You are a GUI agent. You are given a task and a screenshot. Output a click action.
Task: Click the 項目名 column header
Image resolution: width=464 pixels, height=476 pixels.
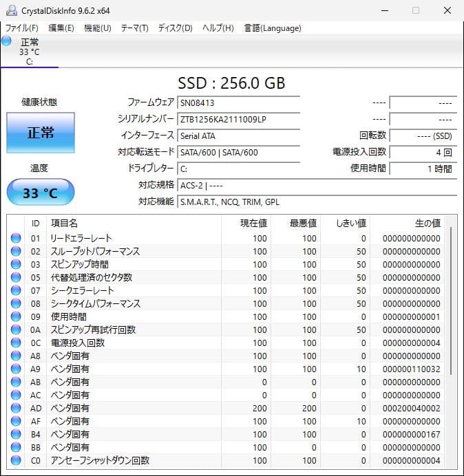134,223
